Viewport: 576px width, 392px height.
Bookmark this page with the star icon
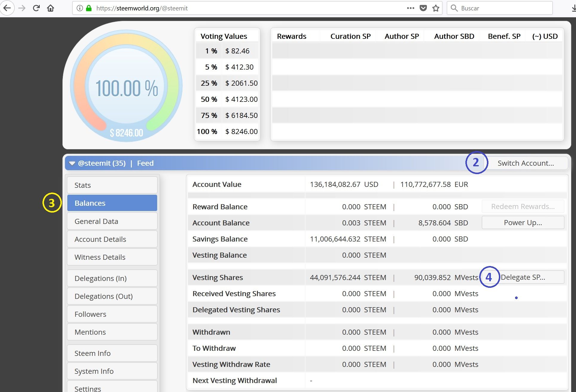click(436, 8)
